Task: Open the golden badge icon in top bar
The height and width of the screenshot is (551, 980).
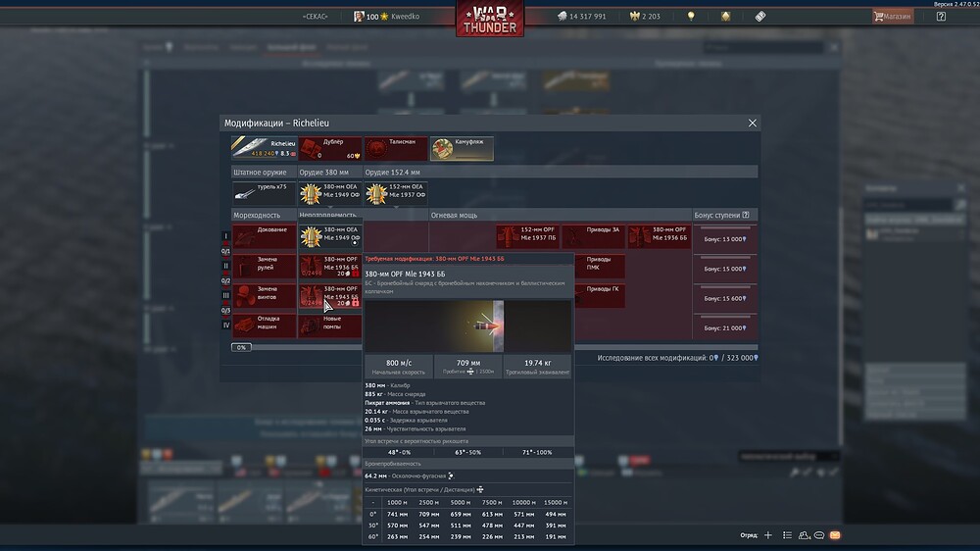Action: 725,17
